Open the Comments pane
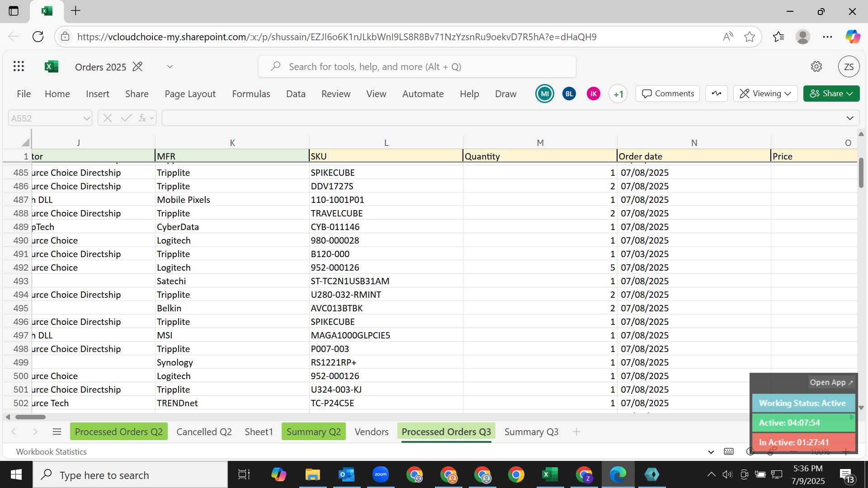The image size is (868, 488). click(x=667, y=94)
